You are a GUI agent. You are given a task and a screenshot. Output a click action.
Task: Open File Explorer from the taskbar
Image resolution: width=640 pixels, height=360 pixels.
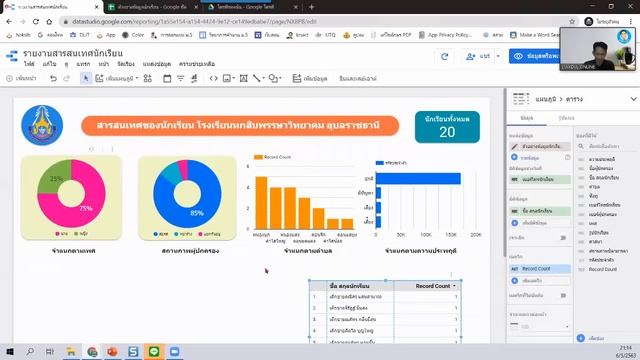[x=71, y=351]
